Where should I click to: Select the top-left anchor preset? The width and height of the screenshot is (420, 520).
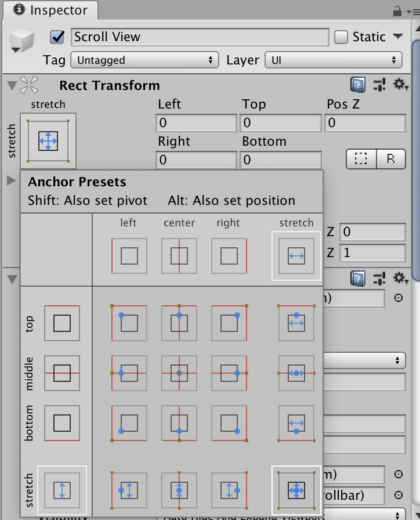click(129, 323)
